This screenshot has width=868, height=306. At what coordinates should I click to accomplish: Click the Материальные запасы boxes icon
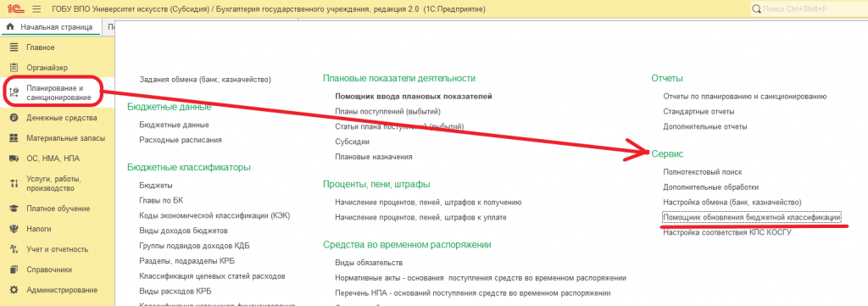coord(14,138)
